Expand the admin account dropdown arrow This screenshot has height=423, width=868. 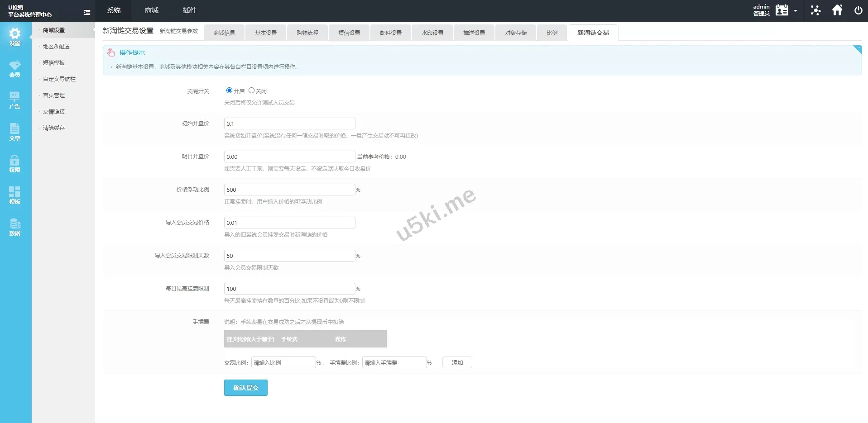click(796, 11)
